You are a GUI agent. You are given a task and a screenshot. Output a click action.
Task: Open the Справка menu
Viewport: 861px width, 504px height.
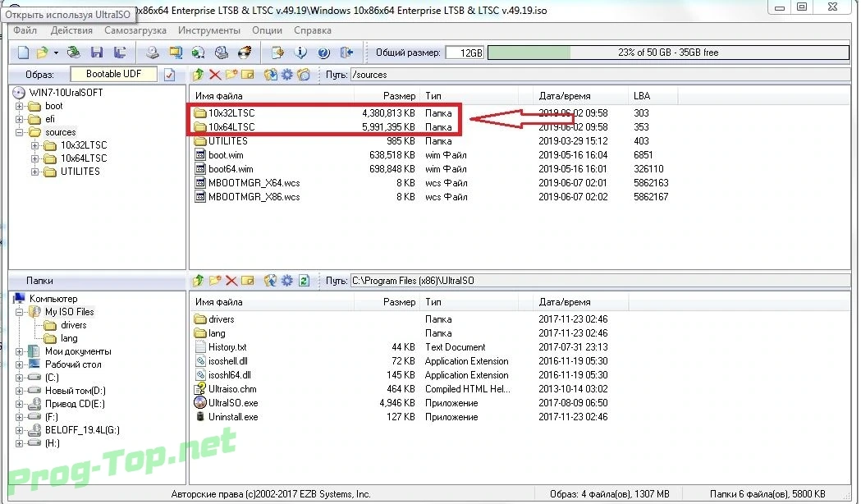313,30
